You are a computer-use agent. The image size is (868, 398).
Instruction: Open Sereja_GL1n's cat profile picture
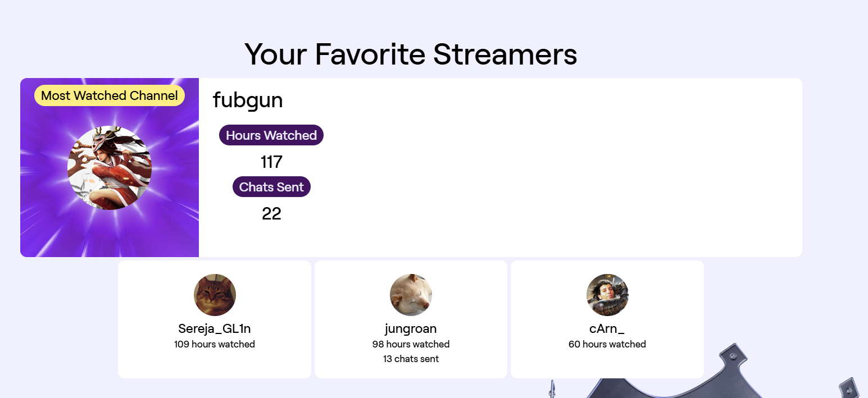coord(215,295)
